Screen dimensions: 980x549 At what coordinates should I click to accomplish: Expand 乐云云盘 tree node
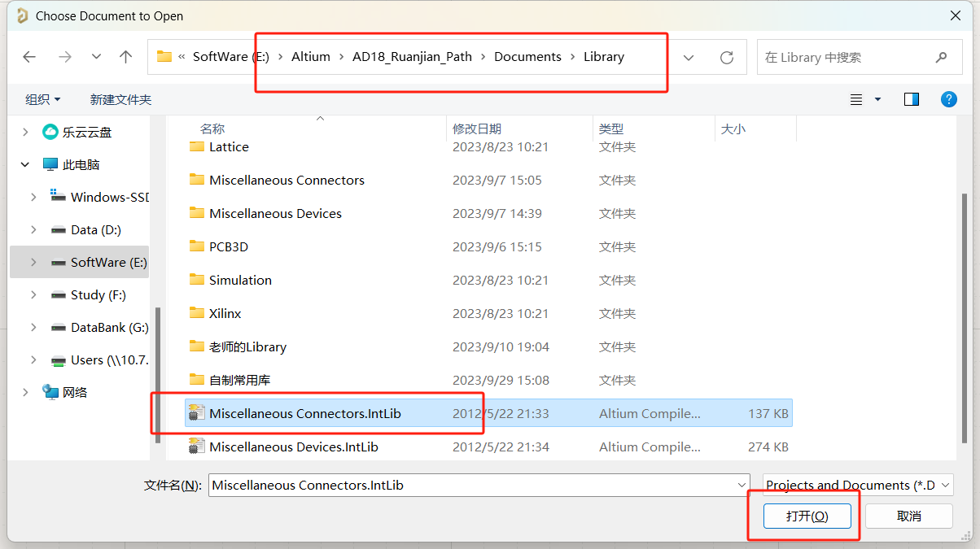coord(25,132)
